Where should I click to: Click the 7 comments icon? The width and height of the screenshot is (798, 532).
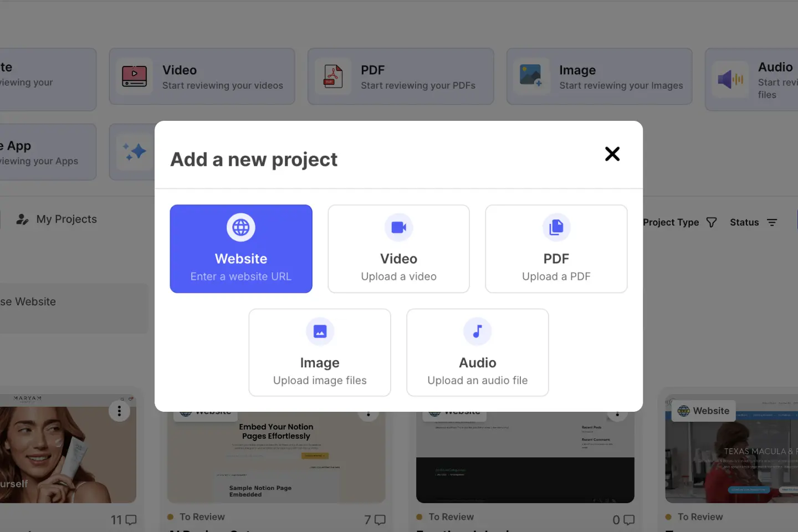coord(380,520)
